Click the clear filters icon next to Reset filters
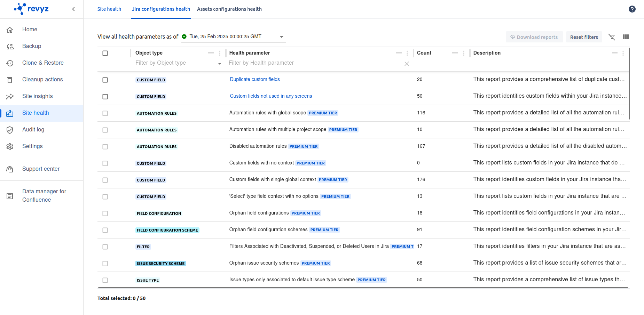The width and height of the screenshot is (644, 315). (x=612, y=37)
